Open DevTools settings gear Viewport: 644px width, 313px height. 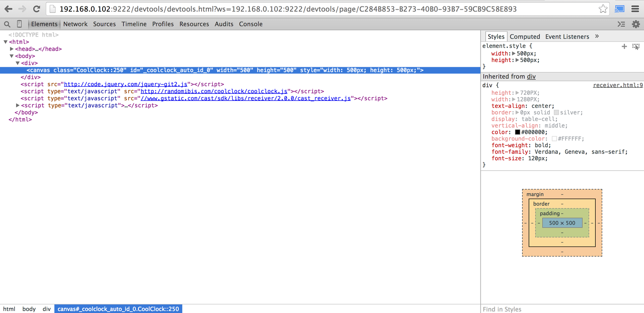[x=636, y=24]
